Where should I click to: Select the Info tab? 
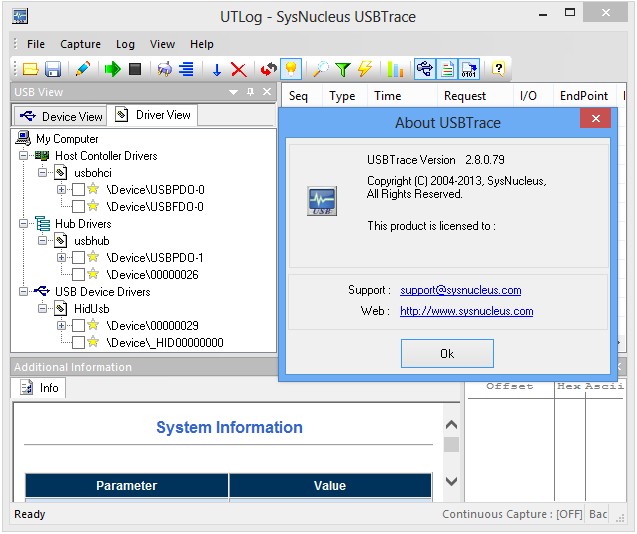pyautogui.click(x=39, y=388)
